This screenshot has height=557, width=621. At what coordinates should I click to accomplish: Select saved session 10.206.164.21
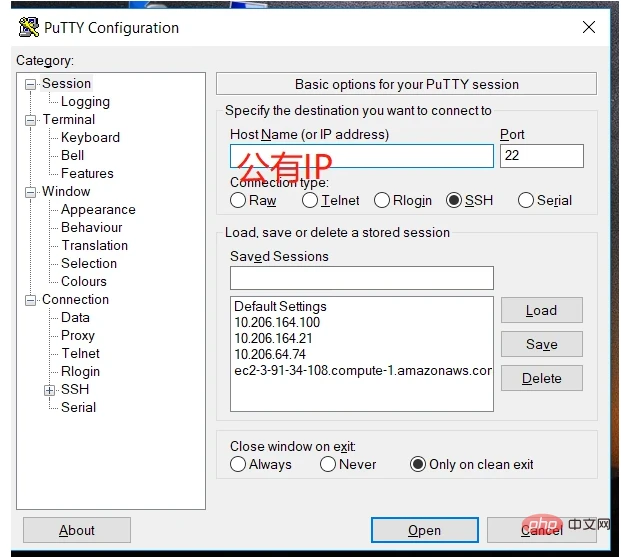coord(273,338)
